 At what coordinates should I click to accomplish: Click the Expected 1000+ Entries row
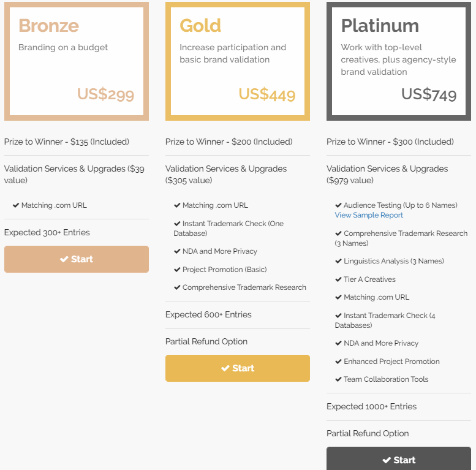tap(371, 406)
